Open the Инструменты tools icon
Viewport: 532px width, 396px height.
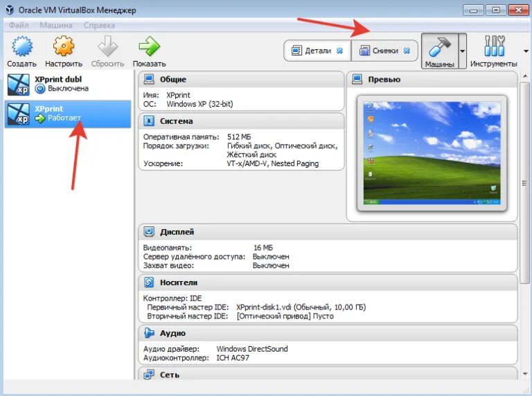pyautogui.click(x=494, y=46)
